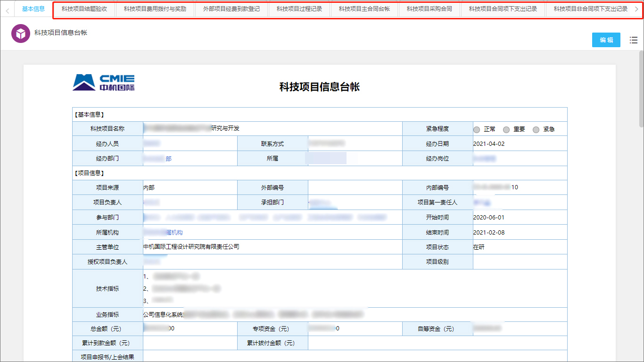
Task: Open the 科技项目采购合同 tab
Action: click(429, 9)
